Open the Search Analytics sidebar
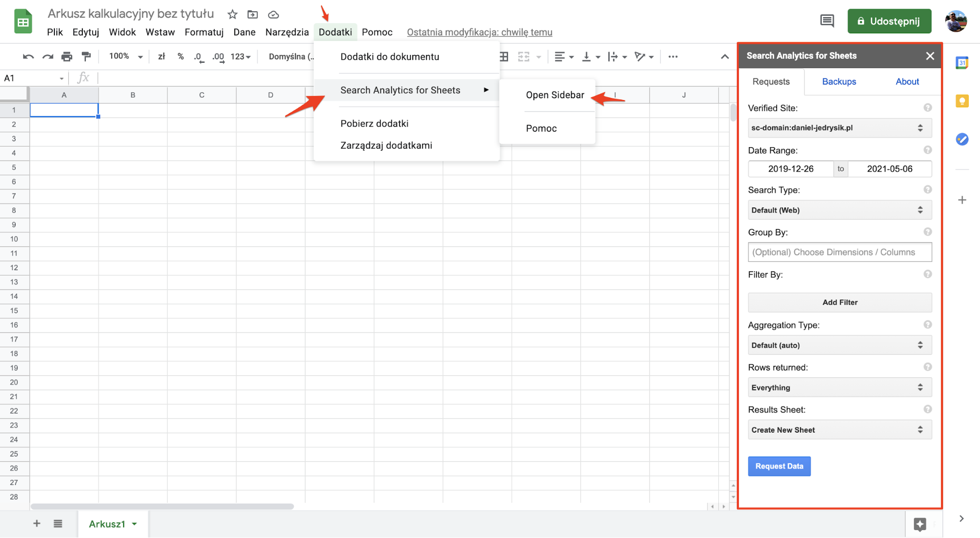 point(555,94)
